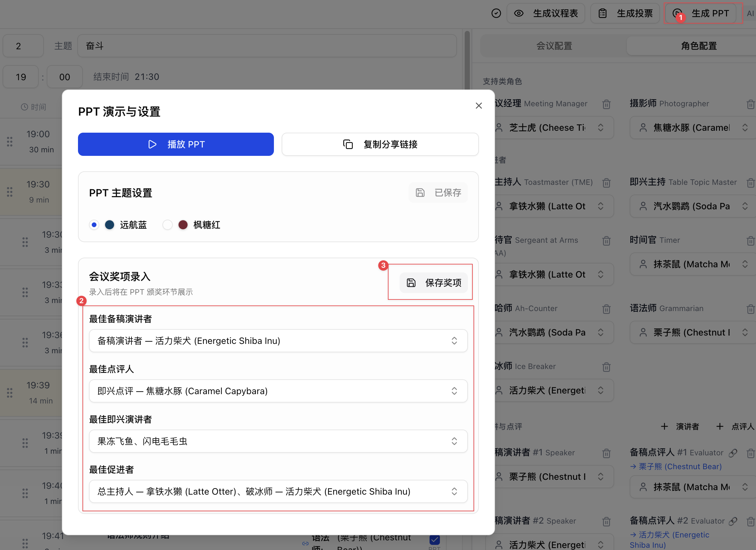Image resolution: width=756 pixels, height=550 pixels.
Task: Select the 枫糖红 theme radio button
Action: pyautogui.click(x=167, y=225)
